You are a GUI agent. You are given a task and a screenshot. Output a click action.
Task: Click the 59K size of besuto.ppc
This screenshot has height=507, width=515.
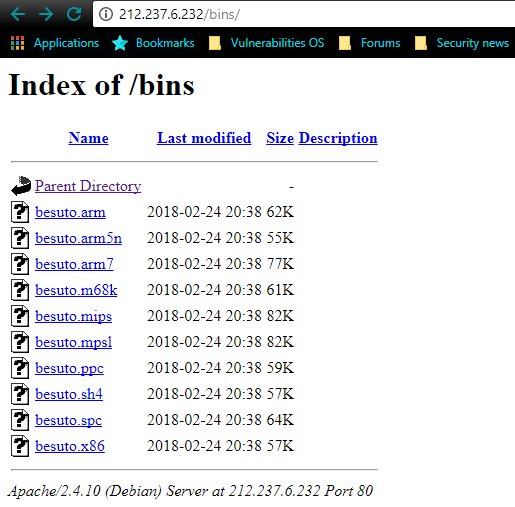(x=280, y=368)
